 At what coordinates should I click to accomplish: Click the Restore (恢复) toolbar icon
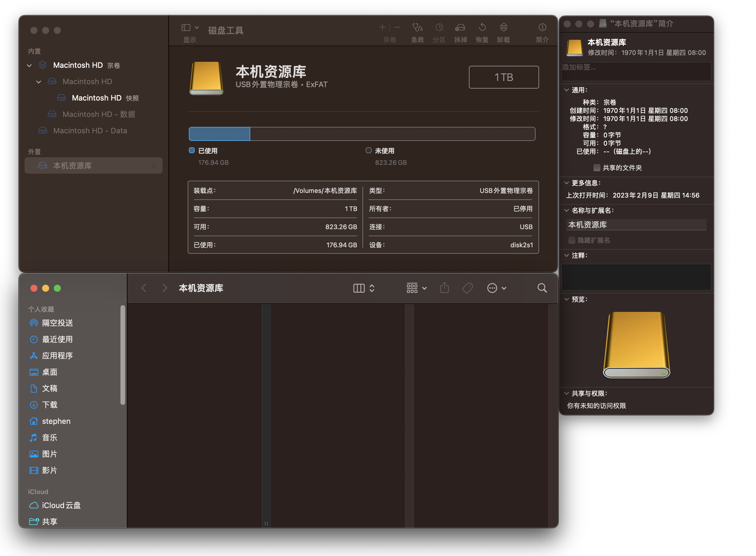pos(482,27)
